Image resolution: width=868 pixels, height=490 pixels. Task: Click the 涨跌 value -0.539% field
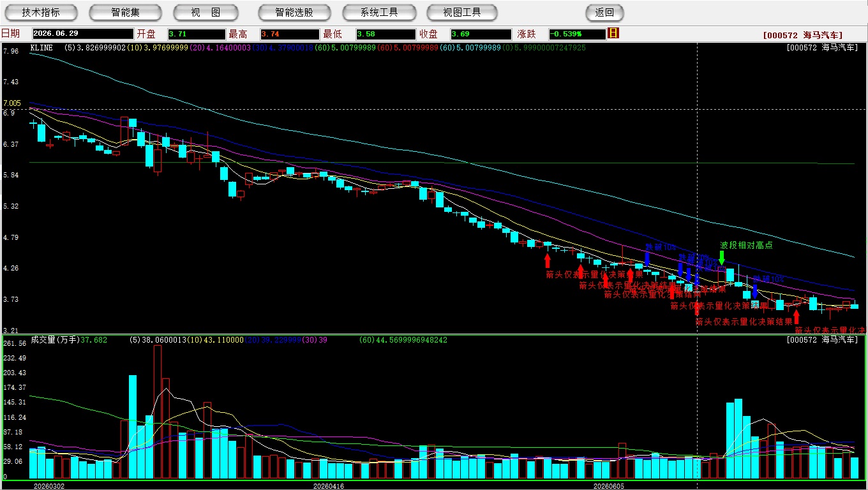pos(577,34)
